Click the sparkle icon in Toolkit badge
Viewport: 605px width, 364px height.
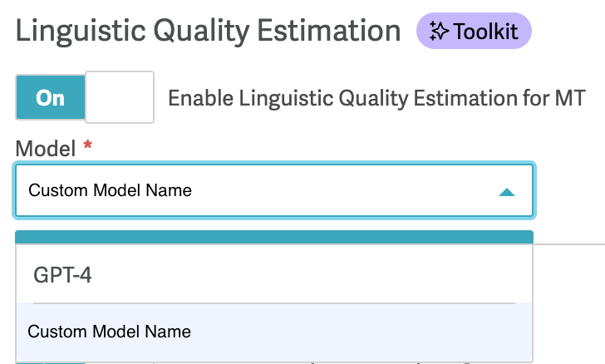click(439, 32)
